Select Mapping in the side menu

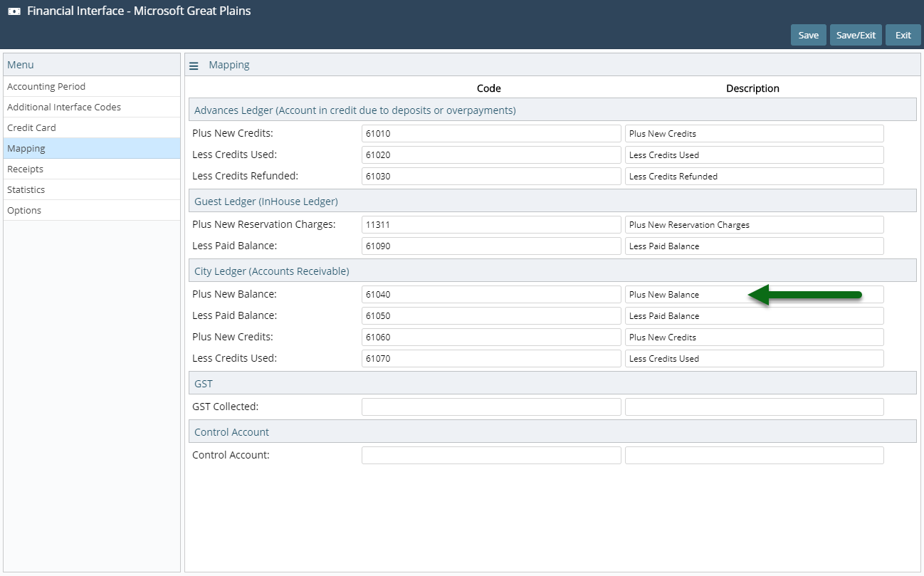click(92, 148)
